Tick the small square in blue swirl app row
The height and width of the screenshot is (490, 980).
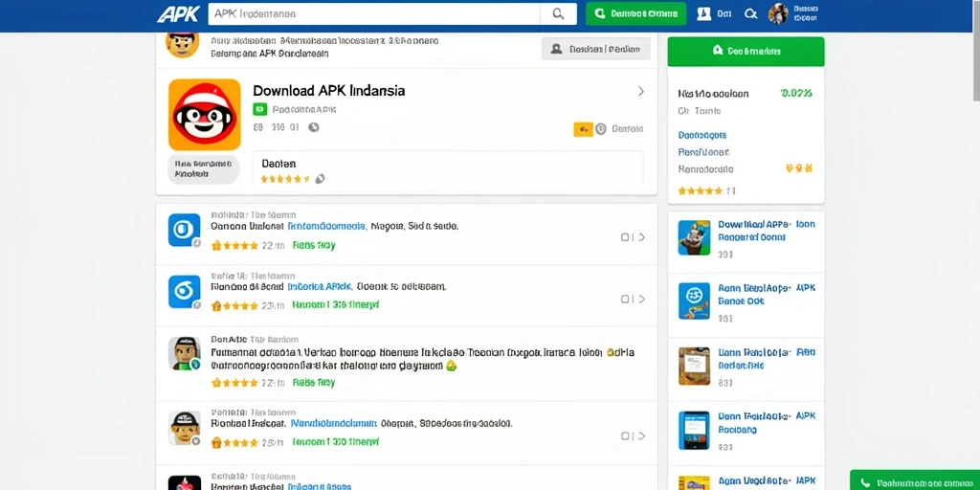coord(624,300)
